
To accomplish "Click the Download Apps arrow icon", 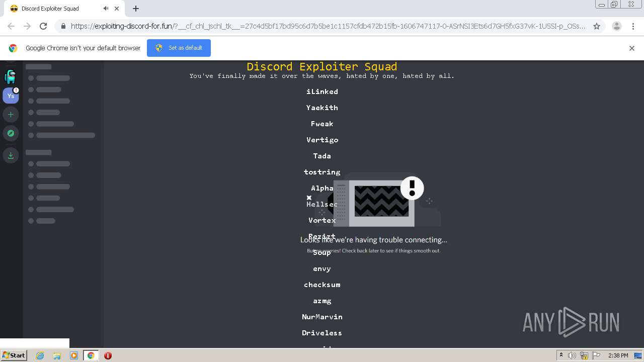I will pos(11,155).
